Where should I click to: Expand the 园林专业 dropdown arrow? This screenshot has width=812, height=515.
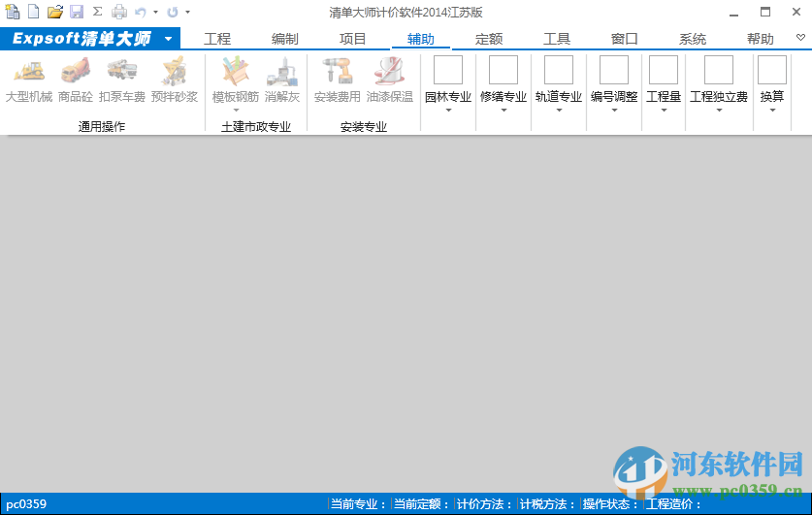[448, 111]
